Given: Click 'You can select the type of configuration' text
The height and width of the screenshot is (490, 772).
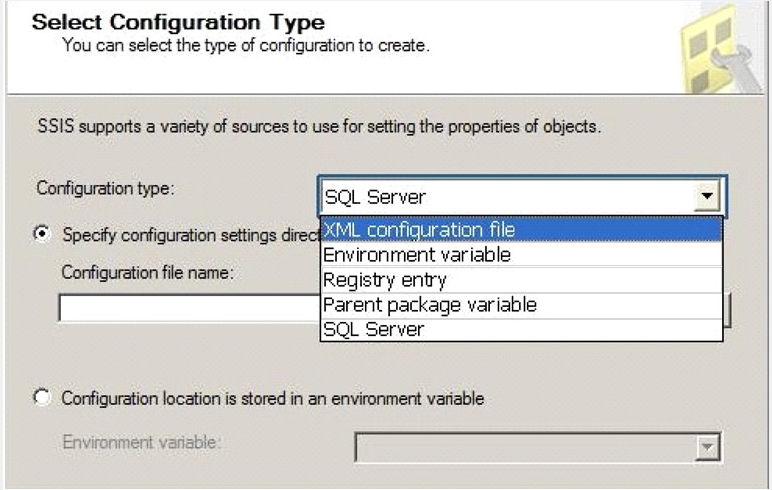Looking at the screenshot, I should tap(246, 45).
